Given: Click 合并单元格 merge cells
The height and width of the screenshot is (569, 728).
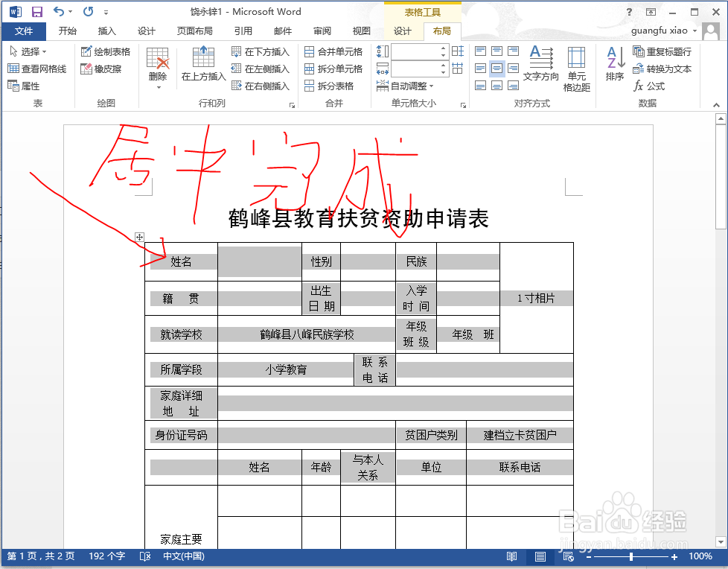Looking at the screenshot, I should [x=333, y=51].
